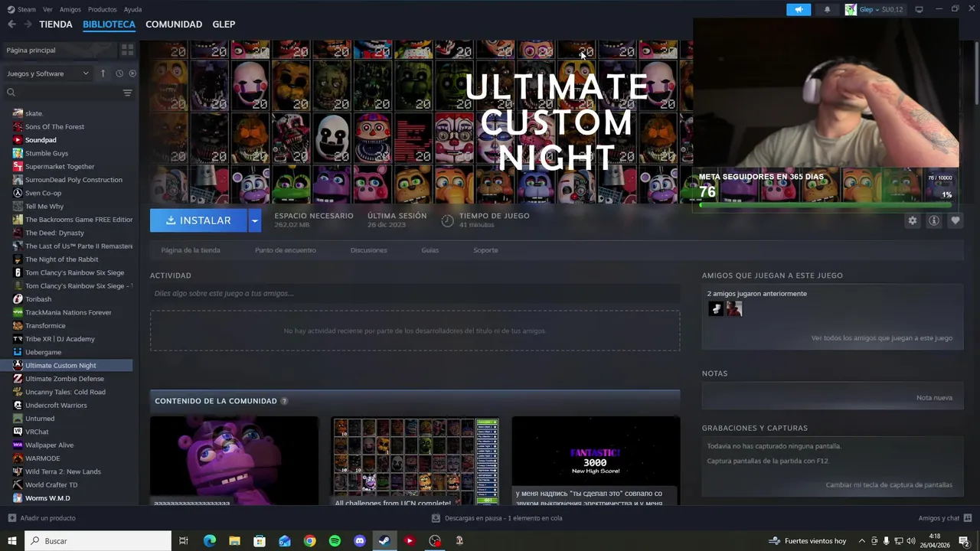
Task: Select the BIBLIOTECA tab
Action: click(x=109, y=24)
